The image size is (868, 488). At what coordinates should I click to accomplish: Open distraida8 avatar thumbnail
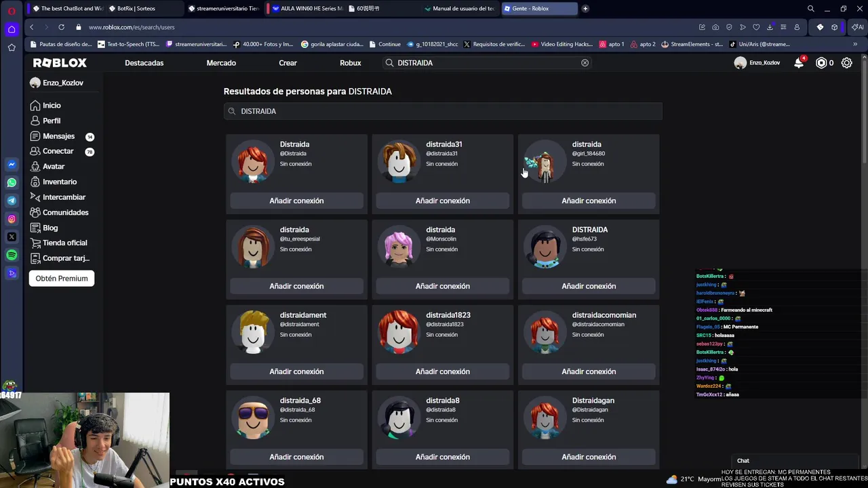[x=399, y=418]
